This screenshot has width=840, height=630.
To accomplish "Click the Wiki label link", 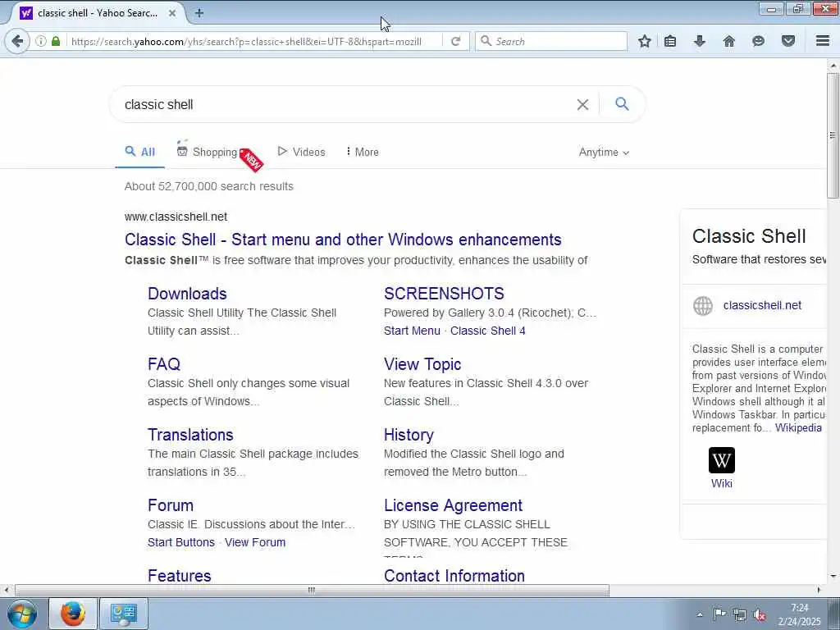I will [722, 484].
